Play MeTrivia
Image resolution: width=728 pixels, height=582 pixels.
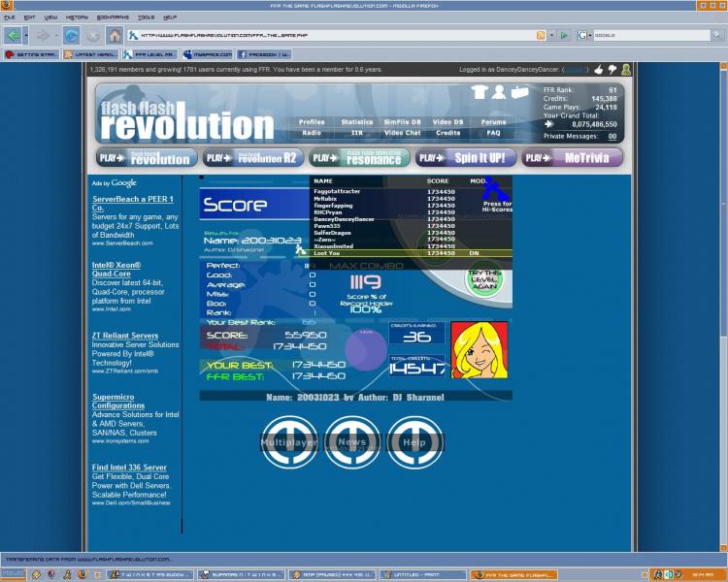[x=572, y=158]
